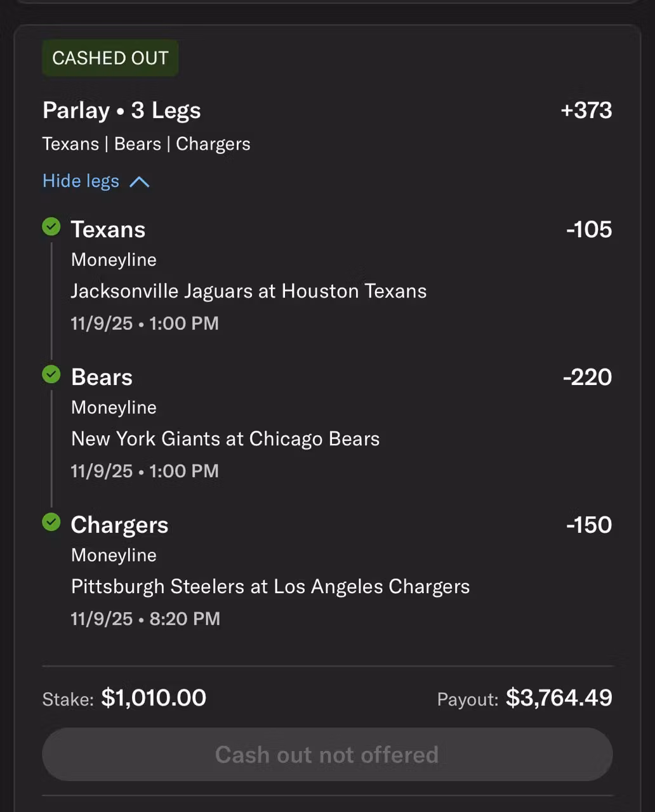Click the -220 Bears odds
Viewport: 655px width, 812px height.
coord(587,377)
